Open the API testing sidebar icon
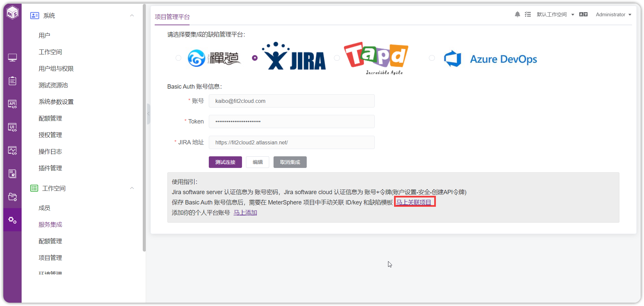 click(12, 104)
